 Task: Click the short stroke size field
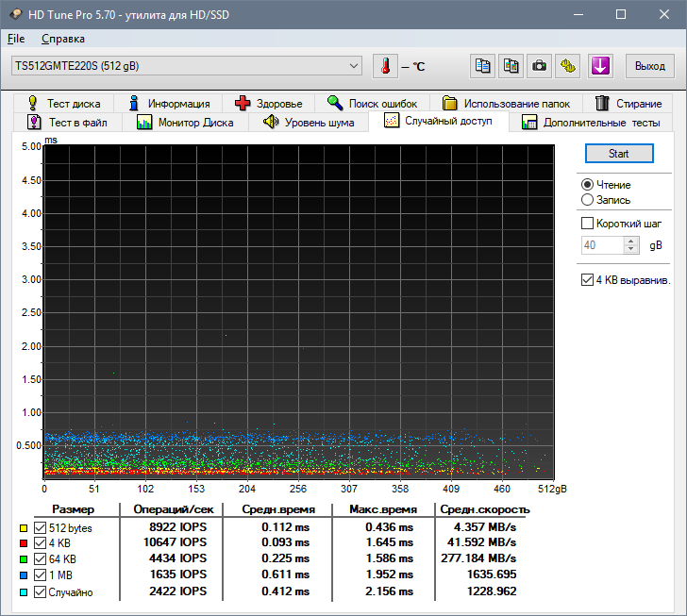tap(602, 245)
